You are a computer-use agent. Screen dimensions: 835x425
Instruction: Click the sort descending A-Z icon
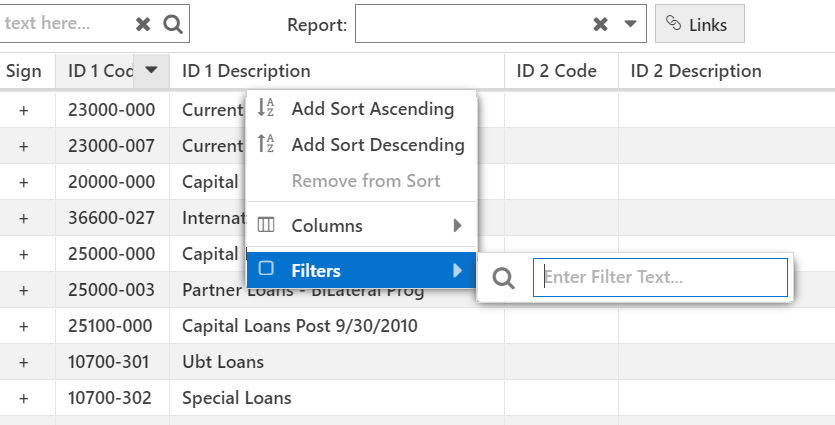266,144
